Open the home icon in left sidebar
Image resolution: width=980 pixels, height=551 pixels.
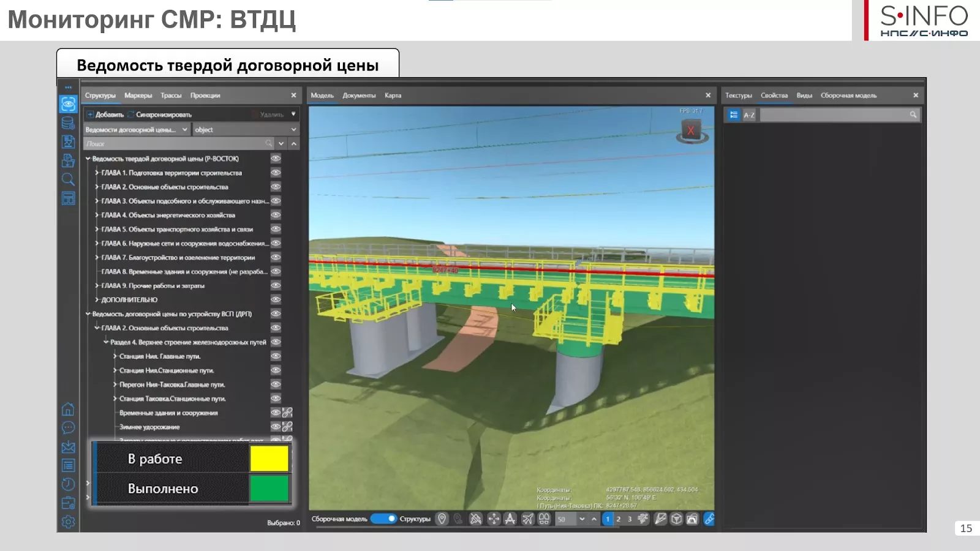[x=68, y=410]
